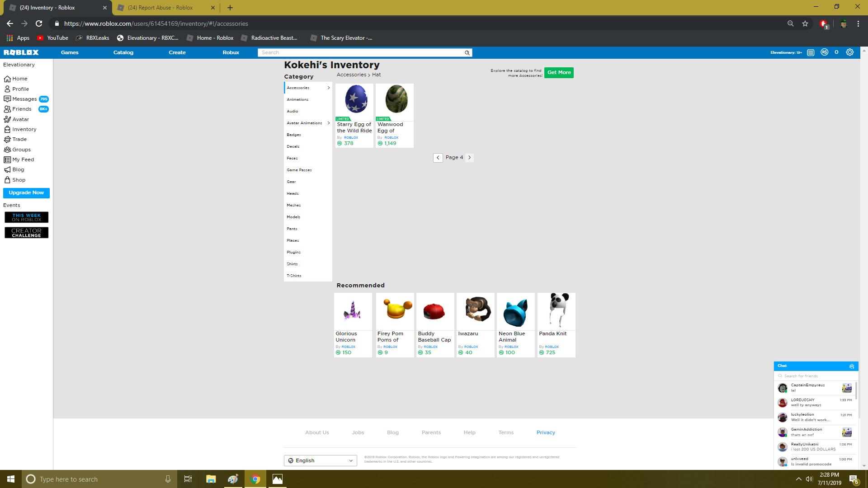Click the Get More button
This screenshot has width=868, height=488.
pyautogui.click(x=559, y=72)
